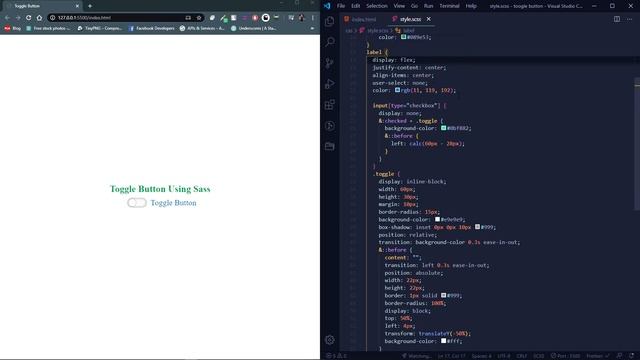This screenshot has height=360, width=640.
Task: Bookmark this page with the star icon
Action: click(x=199, y=18)
